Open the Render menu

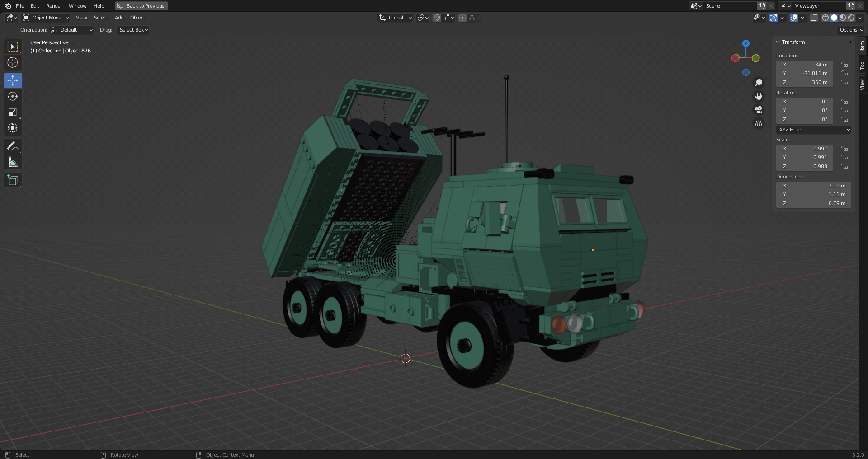coord(54,6)
